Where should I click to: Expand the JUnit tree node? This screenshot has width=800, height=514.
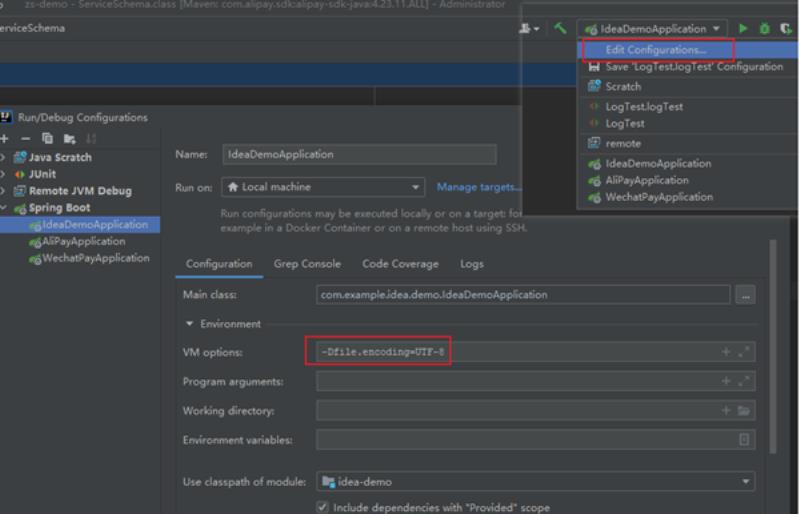tap(3, 174)
